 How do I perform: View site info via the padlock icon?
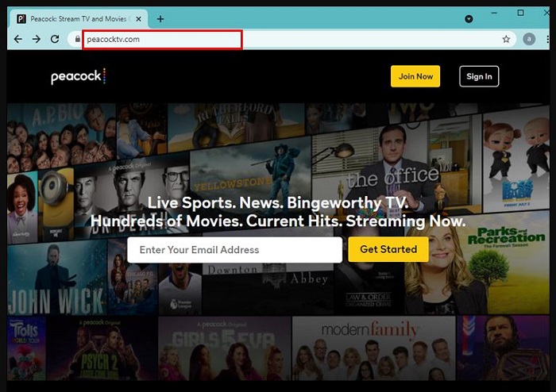(x=77, y=39)
